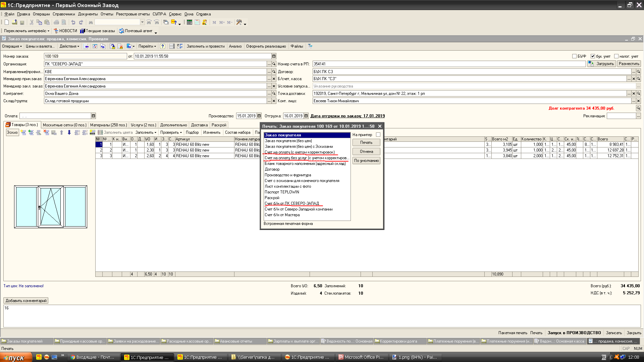The width and height of the screenshot is (644, 362).
Task: Expand the Перейти dropdown
Action: [x=147, y=46]
